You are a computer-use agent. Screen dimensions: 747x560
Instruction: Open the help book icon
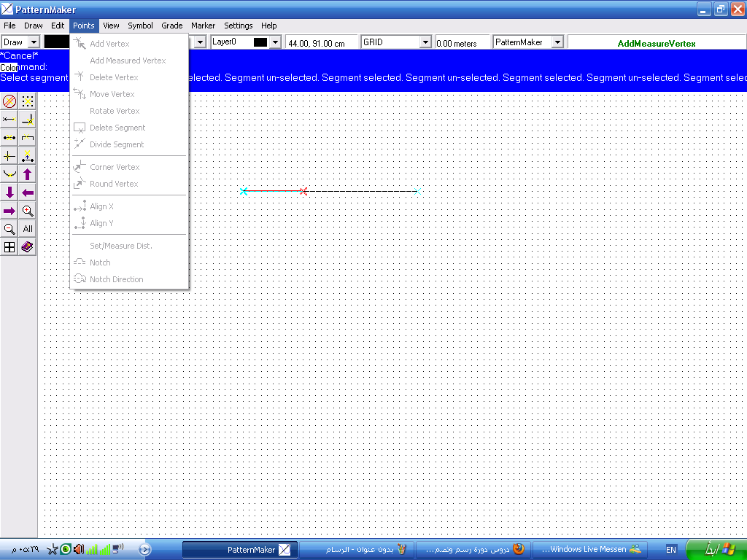pyautogui.click(x=28, y=247)
